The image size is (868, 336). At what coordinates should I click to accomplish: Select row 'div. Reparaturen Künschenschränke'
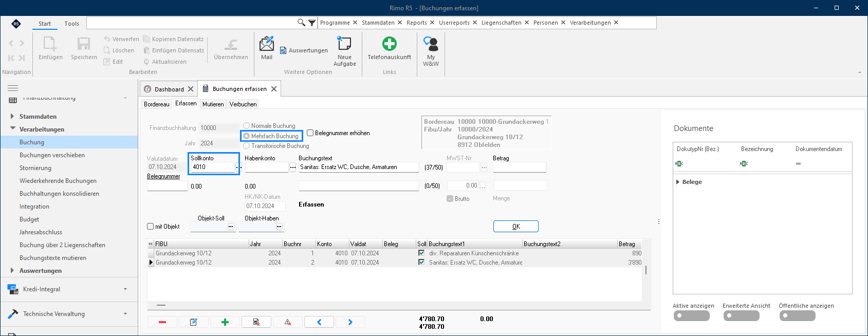[395, 253]
